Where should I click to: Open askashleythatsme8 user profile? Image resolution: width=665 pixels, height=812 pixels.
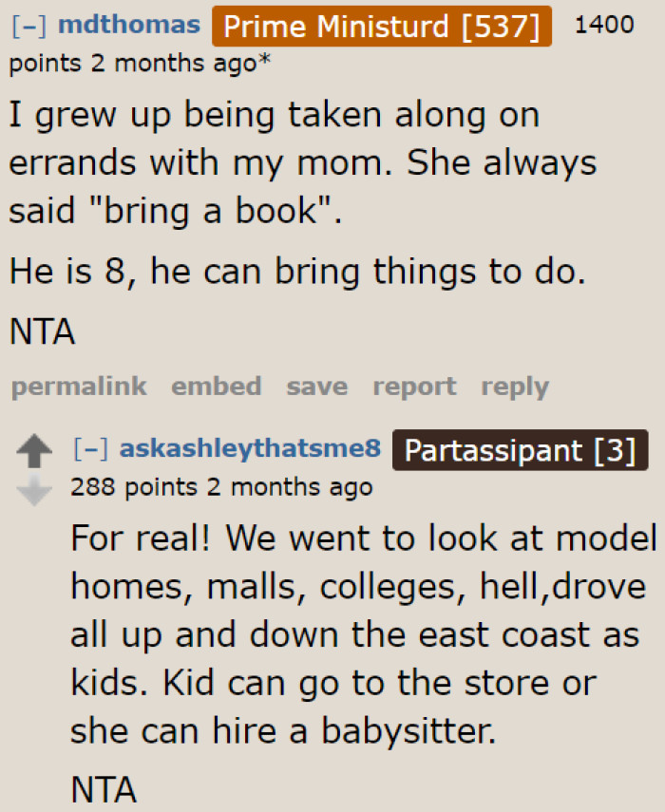tap(251, 449)
